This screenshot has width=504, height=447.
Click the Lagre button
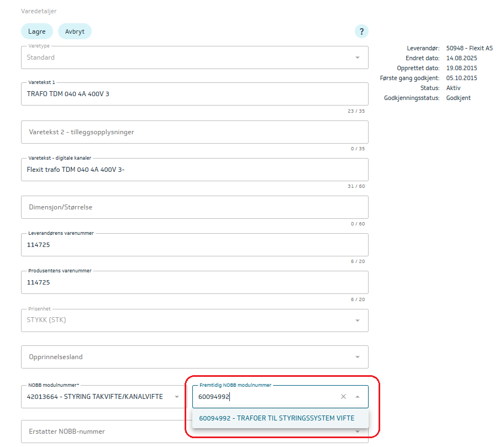[37, 31]
